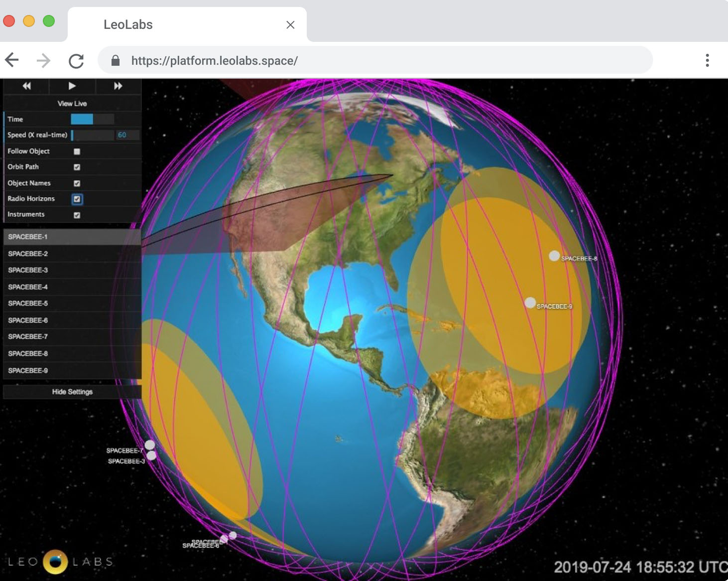
Task: Adjust the Speed real-time slider
Action: (93, 135)
